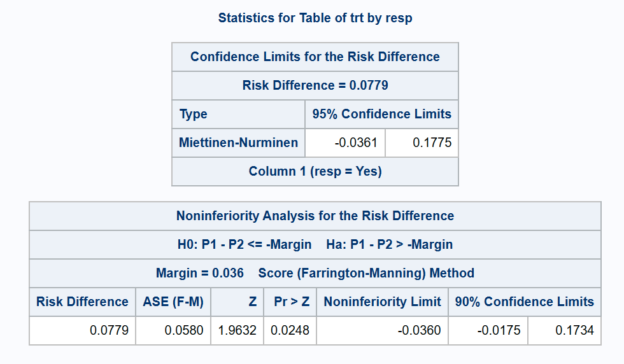
Task: Click the "90% Confidence Limits" column header
Action: tap(524, 302)
